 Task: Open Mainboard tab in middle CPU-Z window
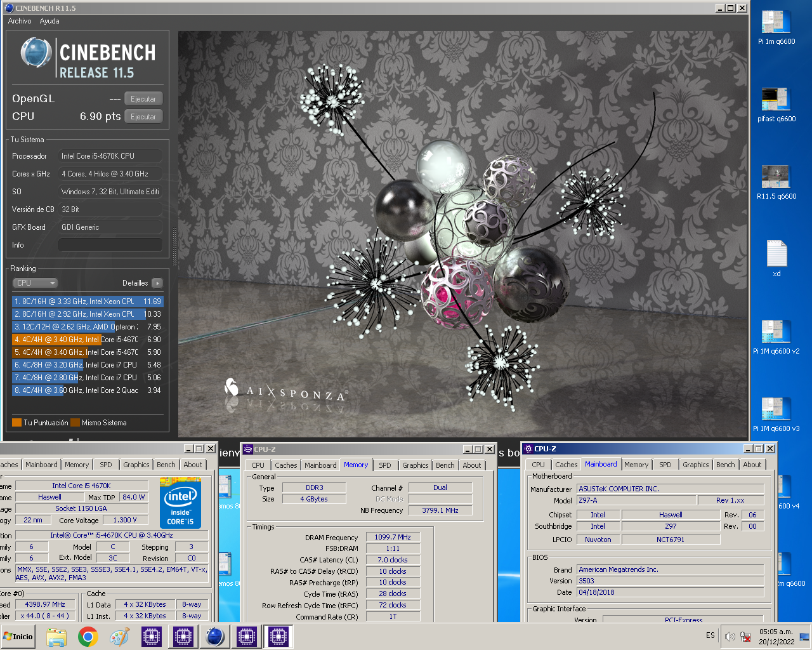(320, 465)
